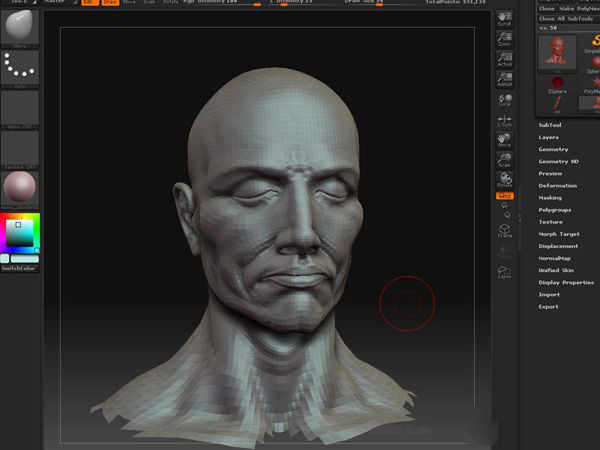Select the main color swatch bar
The image size is (600, 450).
[25, 259]
